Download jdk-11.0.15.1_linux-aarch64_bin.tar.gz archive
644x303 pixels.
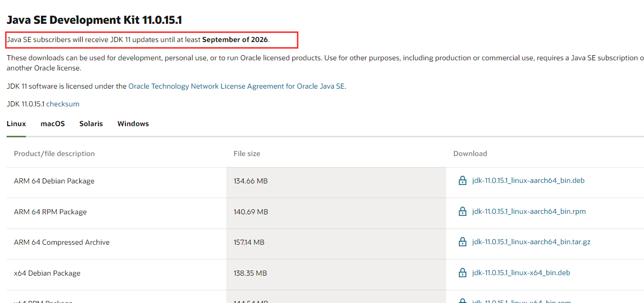click(x=531, y=242)
